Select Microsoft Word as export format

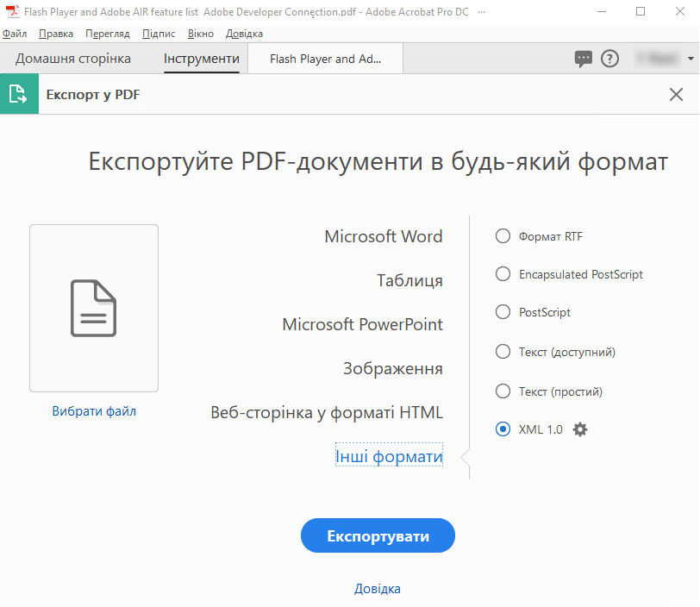[383, 235]
